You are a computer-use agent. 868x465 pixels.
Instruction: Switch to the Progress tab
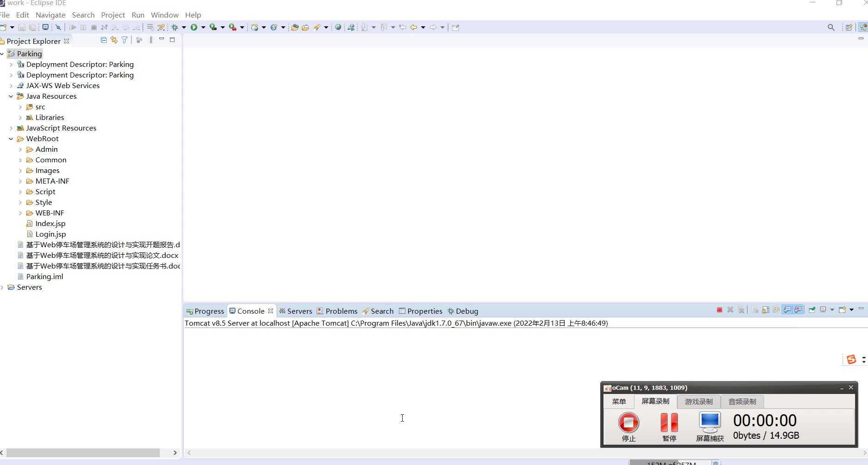tap(205, 311)
